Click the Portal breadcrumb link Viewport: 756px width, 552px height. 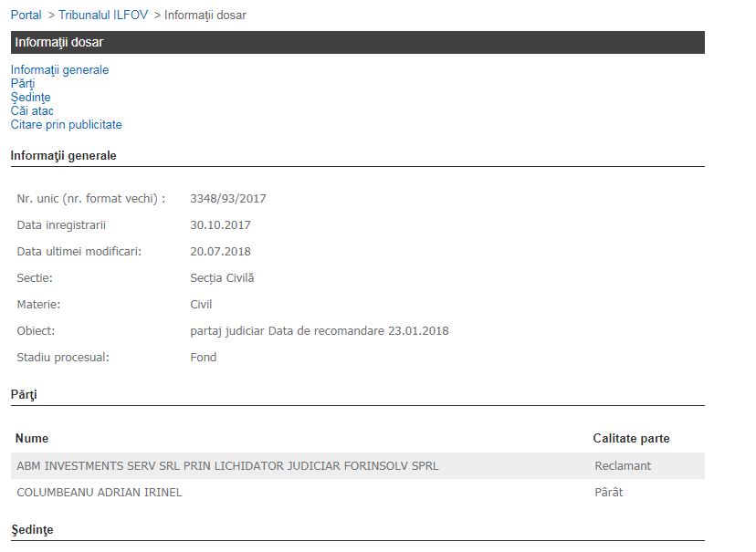coord(26,16)
